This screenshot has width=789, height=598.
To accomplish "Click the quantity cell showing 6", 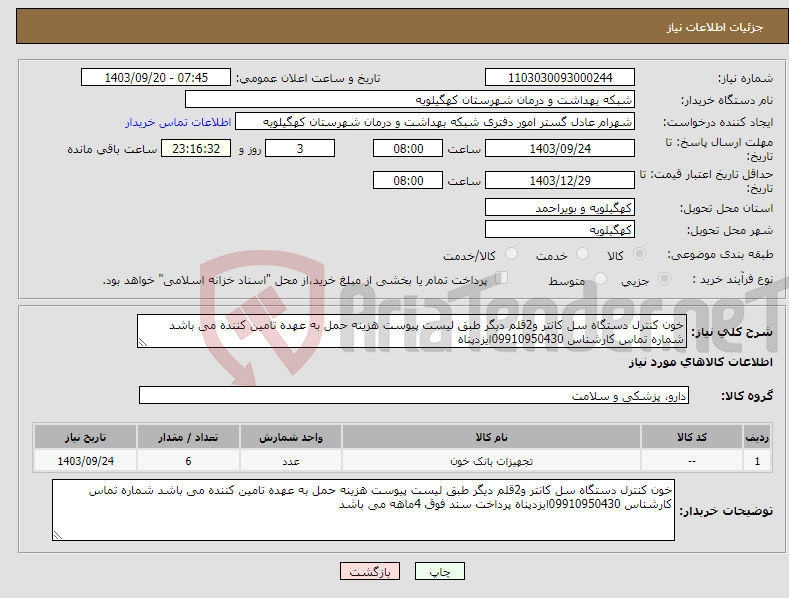I will 188,461.
